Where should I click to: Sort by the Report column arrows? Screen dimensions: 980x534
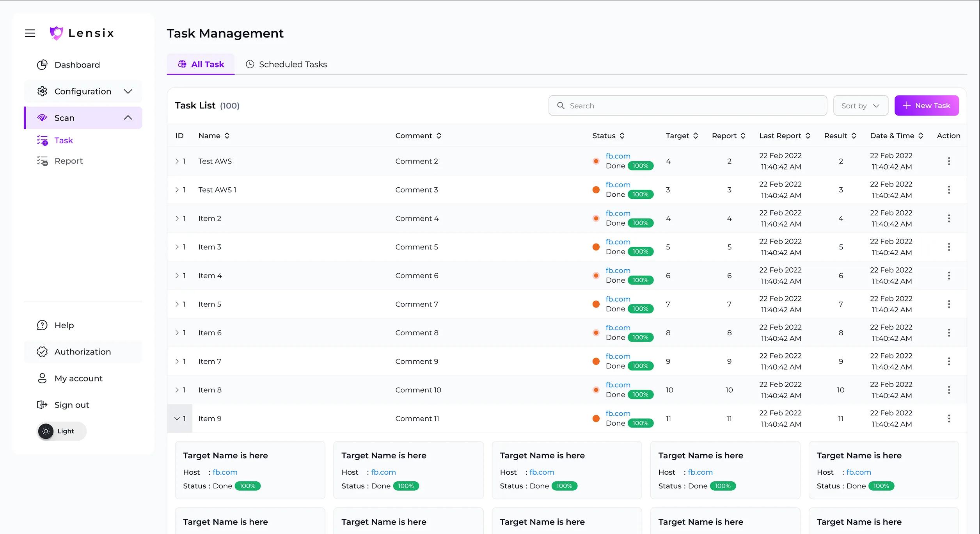(743, 136)
